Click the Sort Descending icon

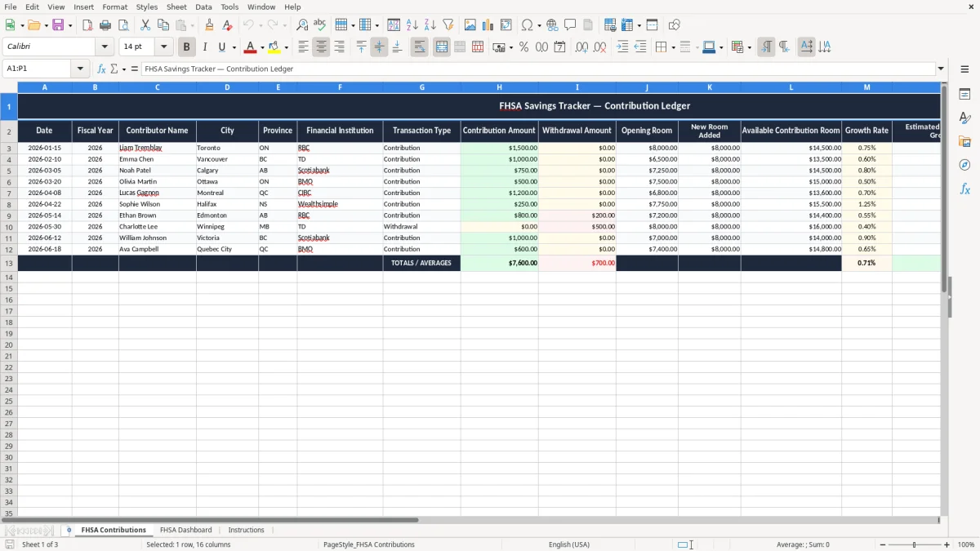(430, 25)
